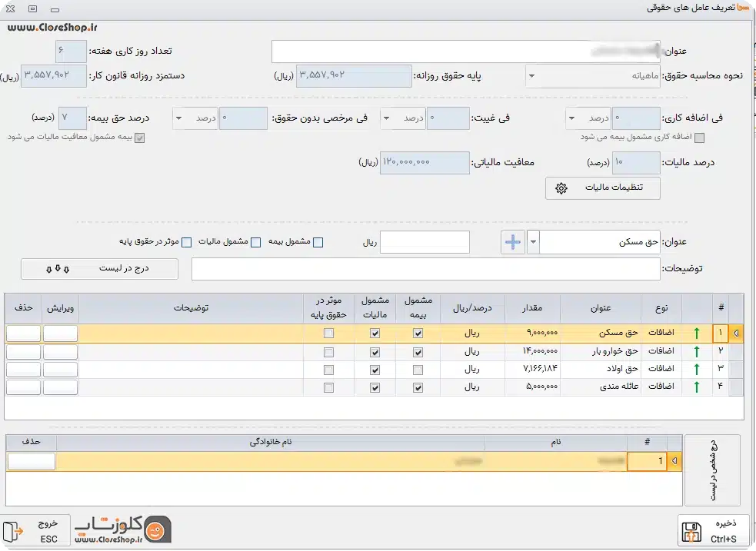
Task: Check موثر در حقوق پایه box above table
Action: [187, 242]
